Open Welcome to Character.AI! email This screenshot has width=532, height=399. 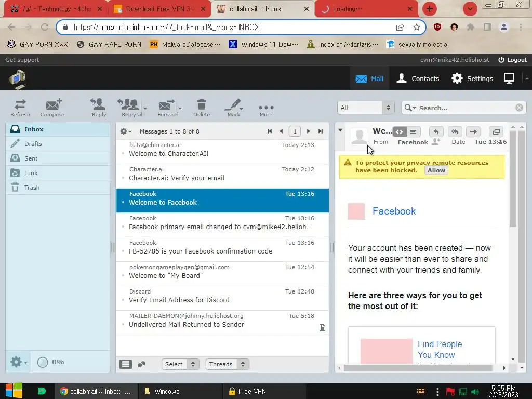[222, 152]
